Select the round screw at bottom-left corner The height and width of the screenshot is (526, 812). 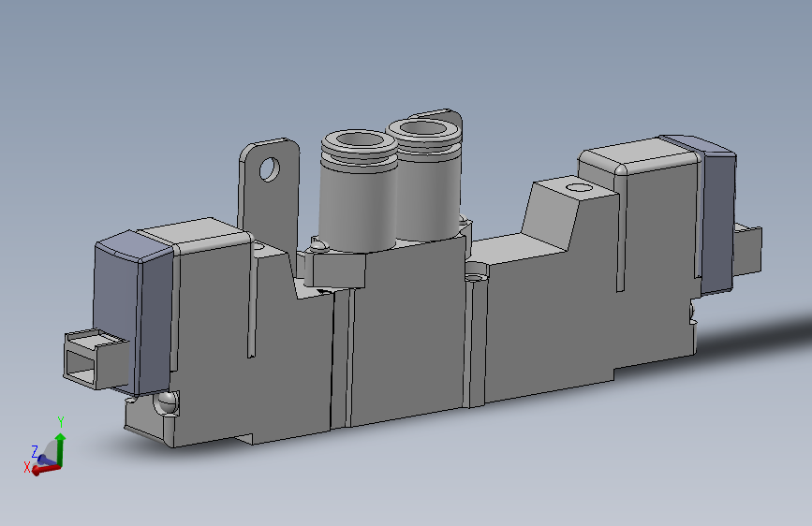click(x=167, y=402)
